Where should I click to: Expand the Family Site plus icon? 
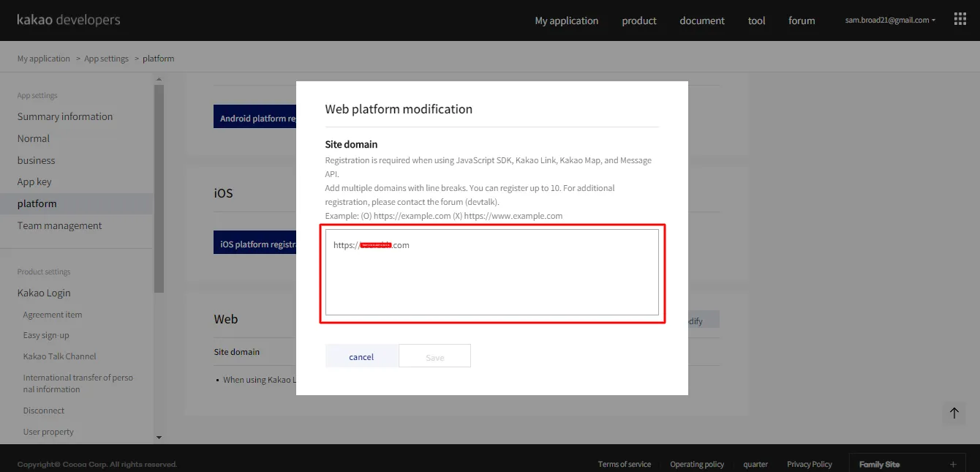click(x=952, y=464)
